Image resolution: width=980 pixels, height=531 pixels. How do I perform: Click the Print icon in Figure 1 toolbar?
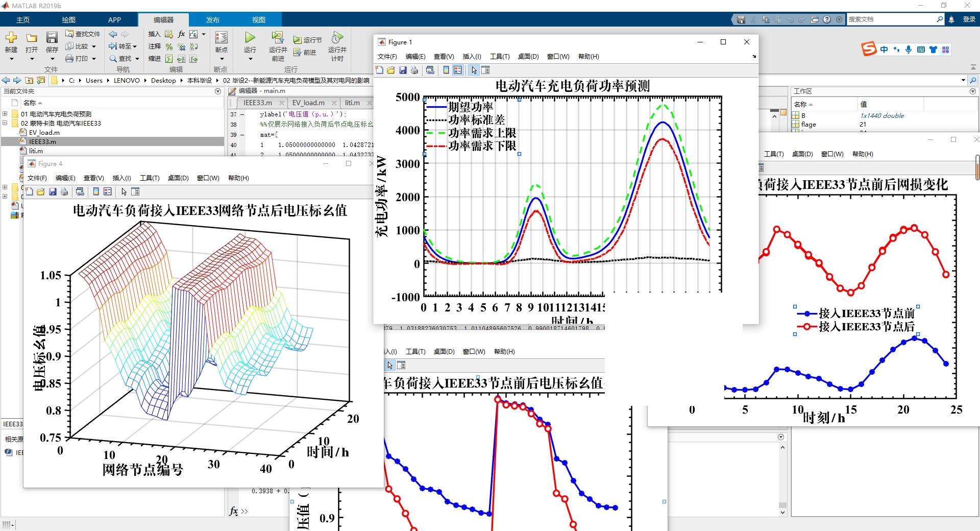(414, 70)
